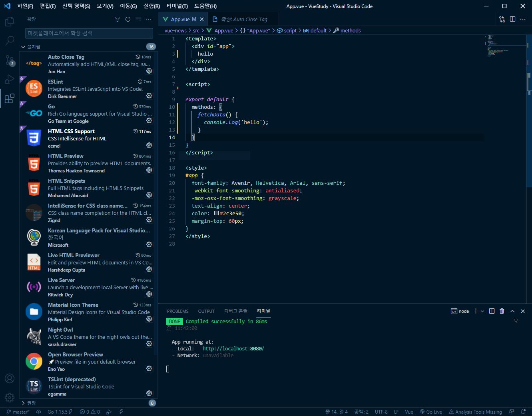532x416 pixels.
Task: Open the 터미널(T) menu in menu bar
Action: click(x=177, y=6)
